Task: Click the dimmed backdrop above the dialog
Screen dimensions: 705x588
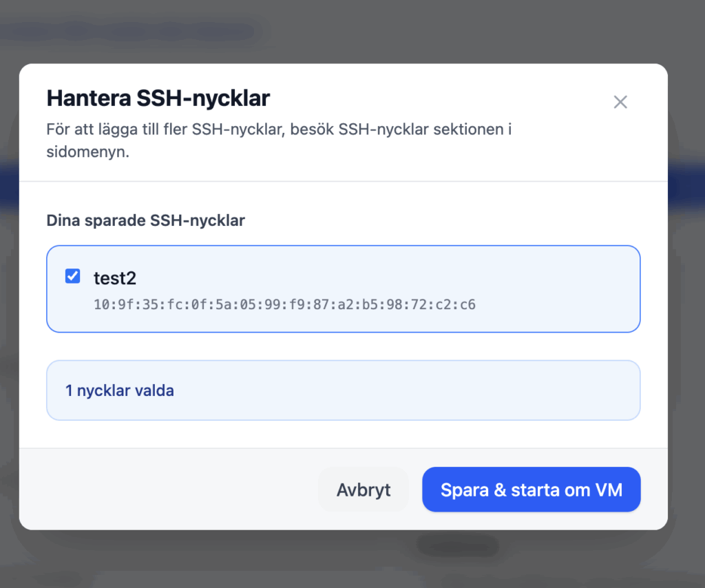Action: (344, 31)
